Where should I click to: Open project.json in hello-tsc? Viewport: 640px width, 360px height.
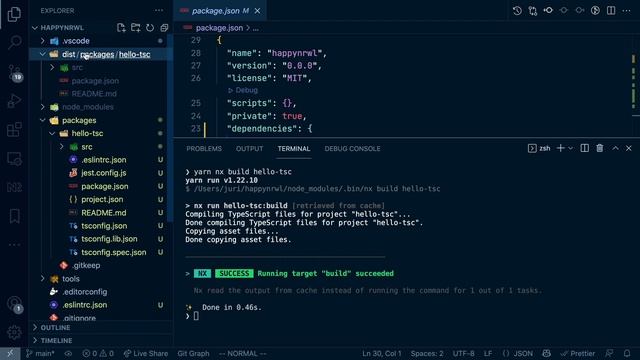[102, 199]
